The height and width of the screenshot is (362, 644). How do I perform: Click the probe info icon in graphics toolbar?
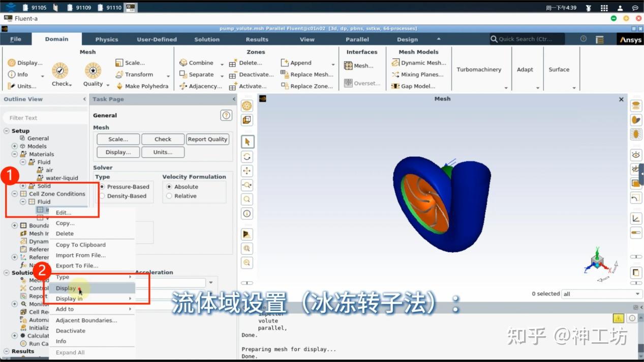pyautogui.click(x=247, y=213)
